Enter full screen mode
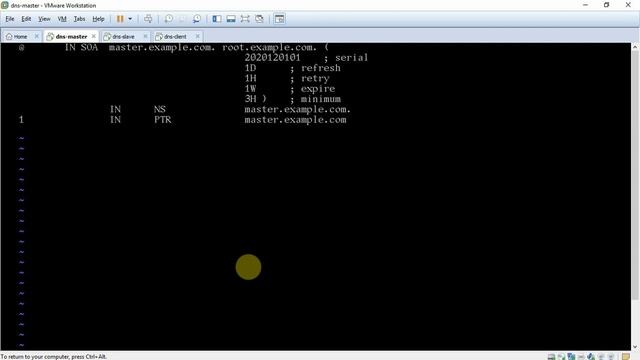Image resolution: width=640 pixels, height=360 pixels. (x=245, y=19)
